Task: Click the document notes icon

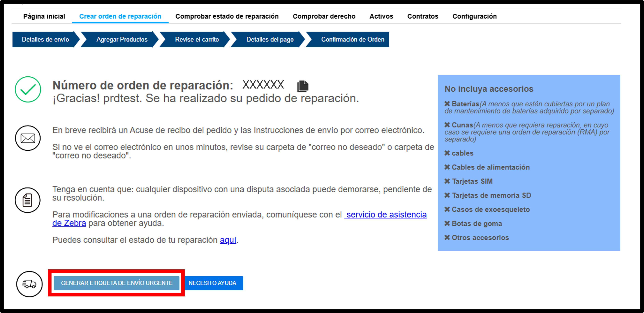Action: pos(27,200)
